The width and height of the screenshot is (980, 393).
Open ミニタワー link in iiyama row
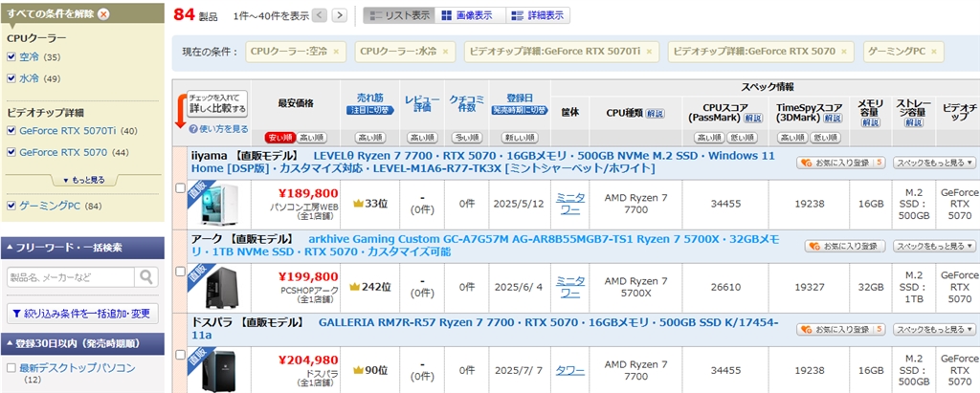[570, 204]
